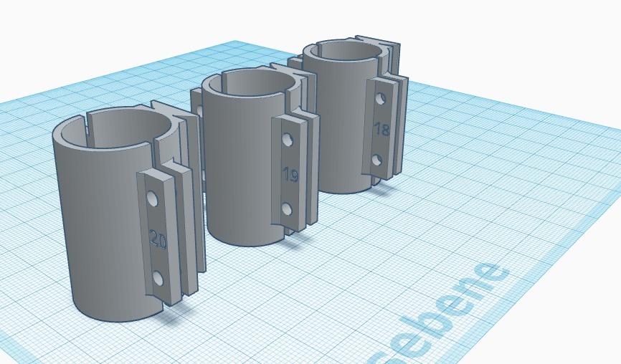Click the engraved number 20 on the flange
Viewport: 621px width, 364px height.
pos(158,241)
